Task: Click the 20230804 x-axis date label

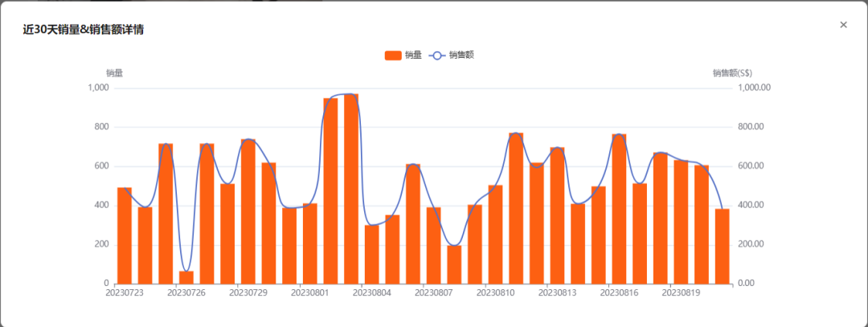Action: [372, 292]
